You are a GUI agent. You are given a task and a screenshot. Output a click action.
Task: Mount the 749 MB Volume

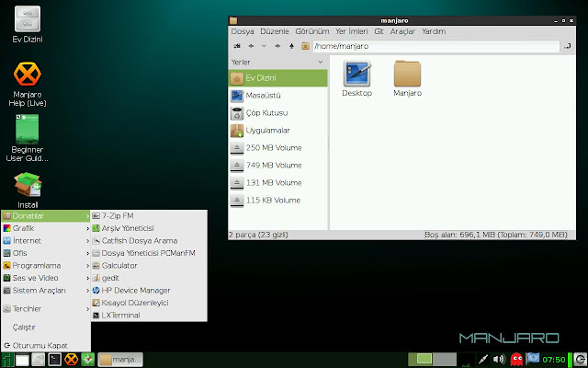tap(277, 166)
